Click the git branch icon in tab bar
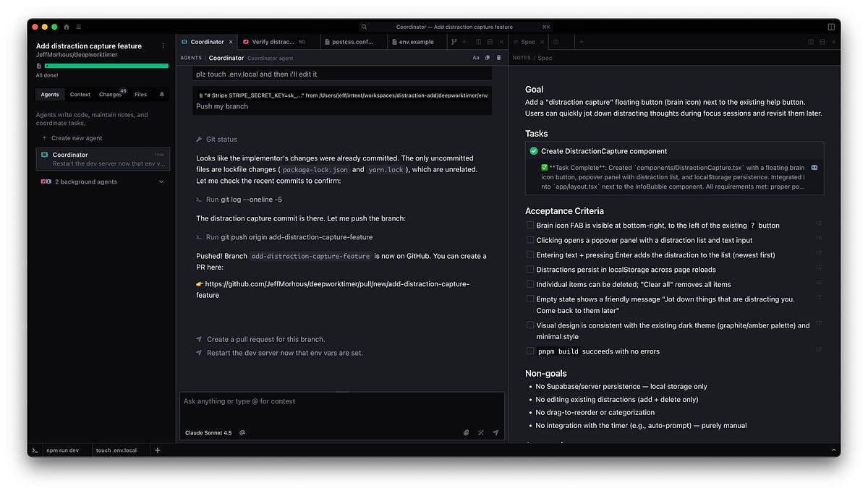Screen dimensions: 868x488 click(454, 42)
